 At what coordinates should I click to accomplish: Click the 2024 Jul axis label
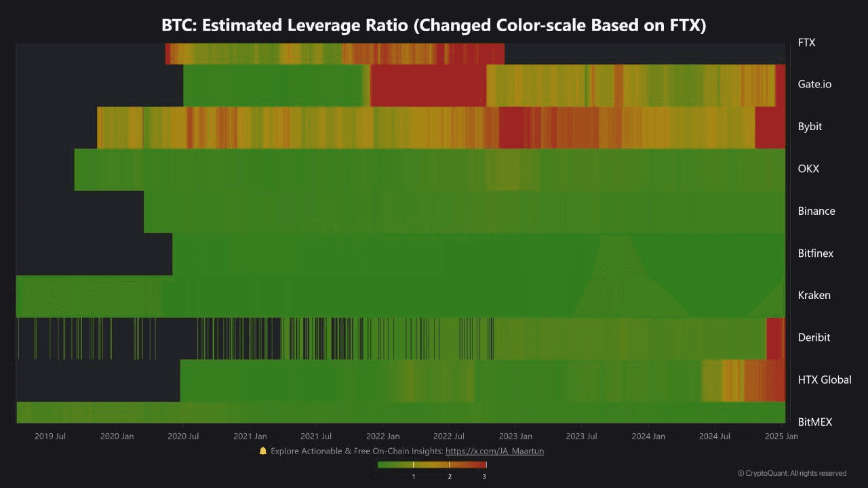point(715,436)
